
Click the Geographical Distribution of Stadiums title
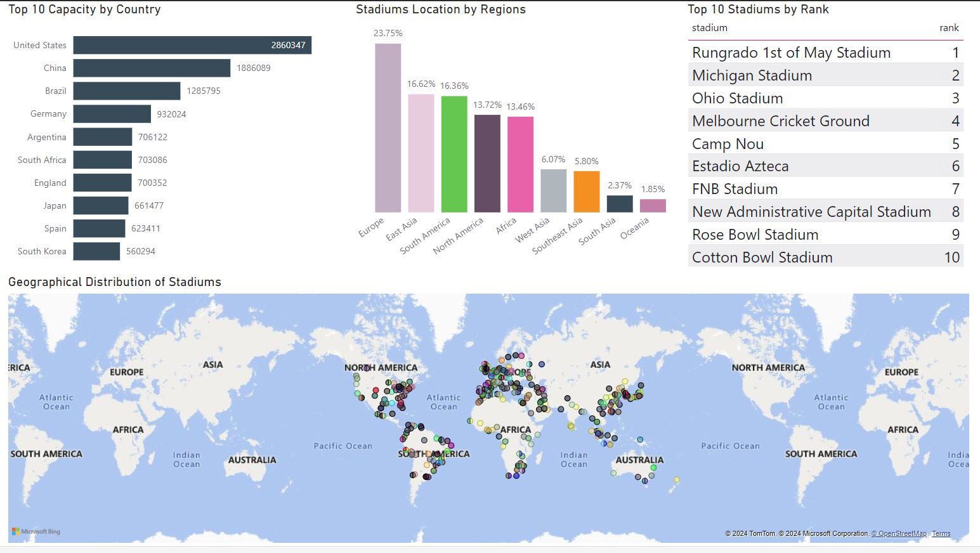pyautogui.click(x=115, y=282)
